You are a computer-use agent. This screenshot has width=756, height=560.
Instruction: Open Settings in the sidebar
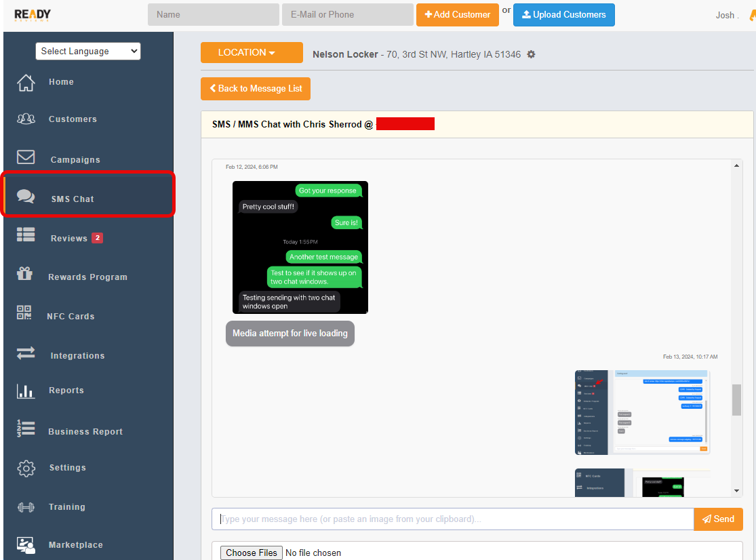click(67, 468)
